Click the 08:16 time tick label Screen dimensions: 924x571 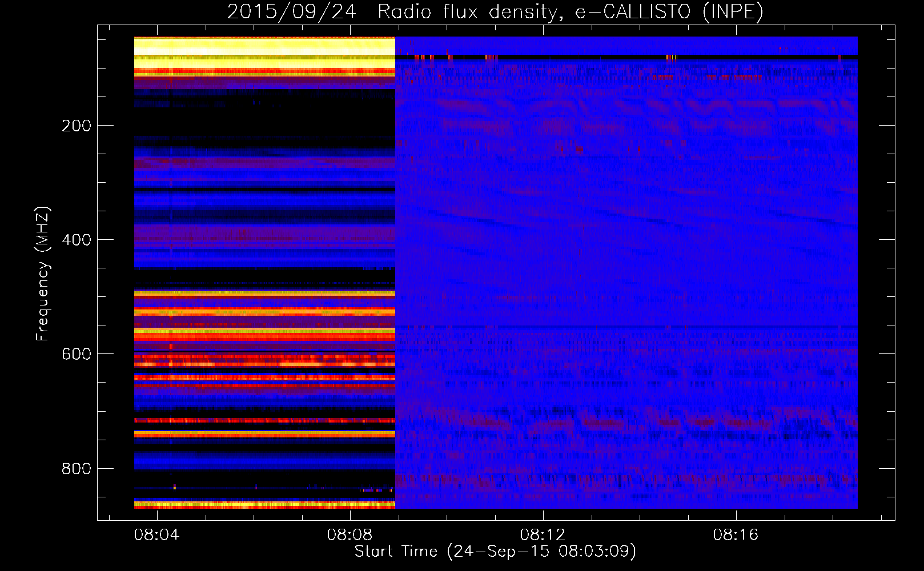(736, 534)
